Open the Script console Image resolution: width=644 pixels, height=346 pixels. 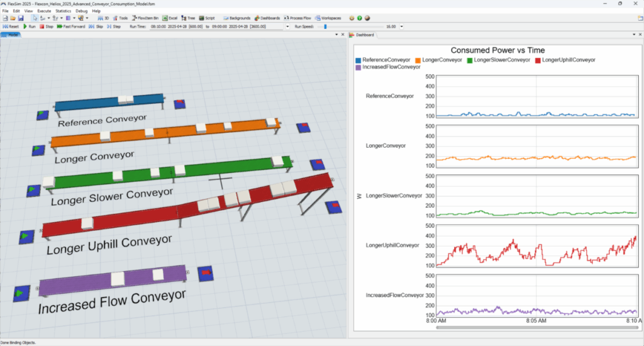coord(208,19)
